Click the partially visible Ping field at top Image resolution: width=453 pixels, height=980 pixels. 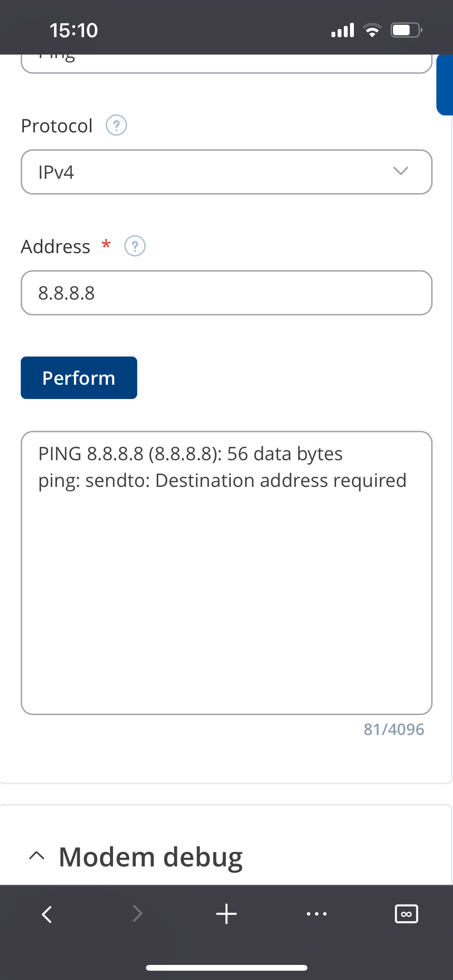(x=226, y=63)
